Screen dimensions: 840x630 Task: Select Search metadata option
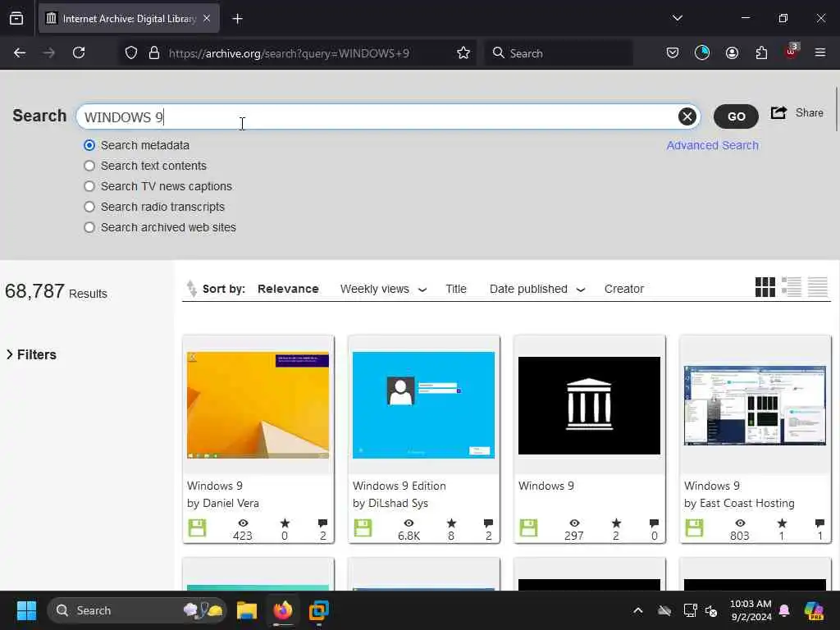(x=89, y=145)
